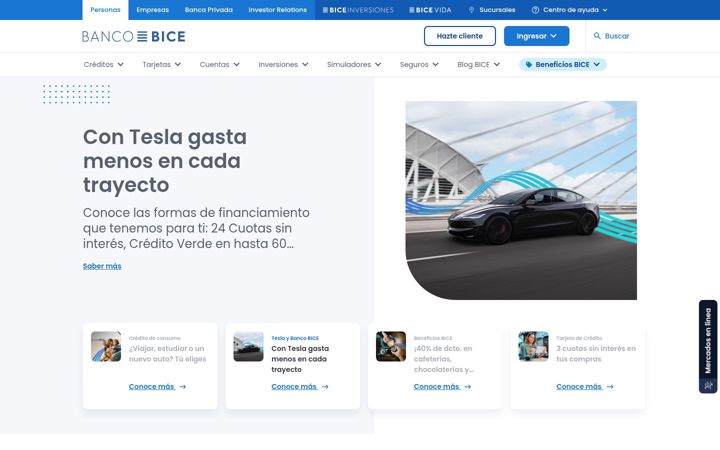Click arrow icon in Crédito de consumo card
This screenshot has height=450, width=720.
point(183,387)
